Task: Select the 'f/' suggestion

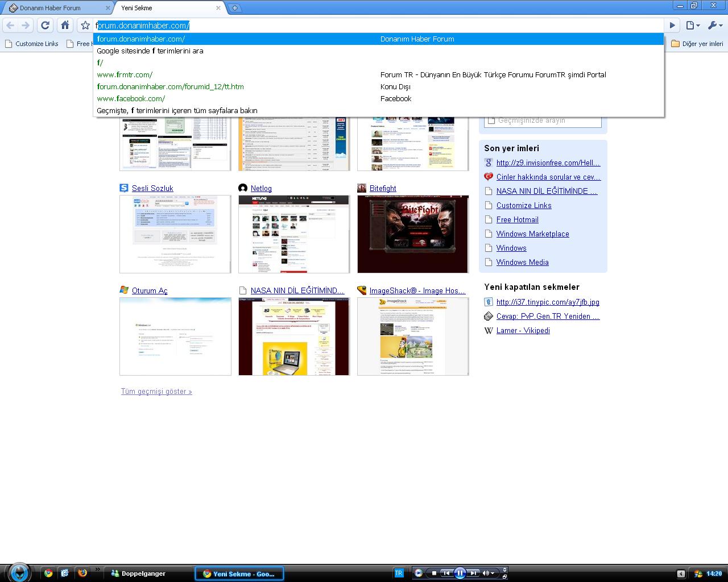Action: pyautogui.click(x=379, y=63)
